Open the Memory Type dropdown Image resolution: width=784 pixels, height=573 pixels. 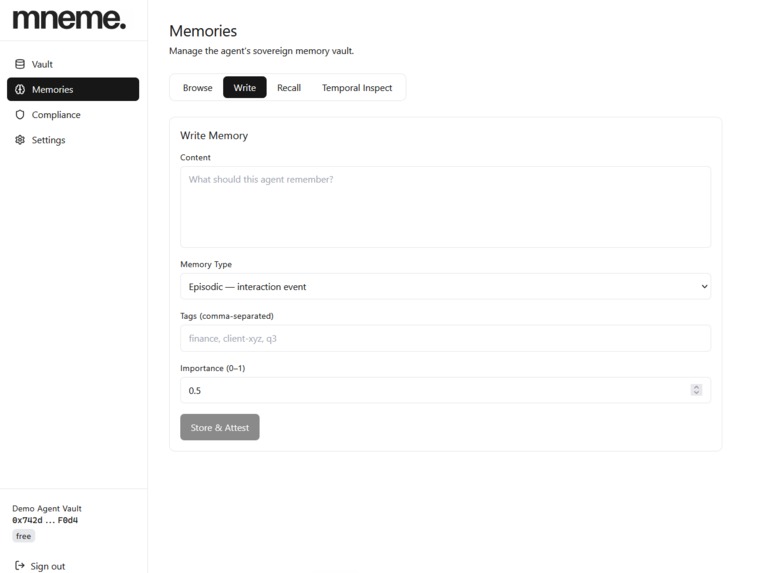pyautogui.click(x=446, y=286)
